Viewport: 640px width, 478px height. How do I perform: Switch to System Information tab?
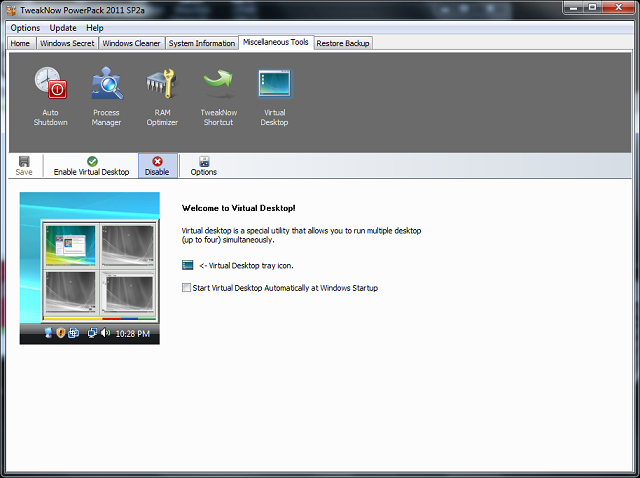coord(202,43)
